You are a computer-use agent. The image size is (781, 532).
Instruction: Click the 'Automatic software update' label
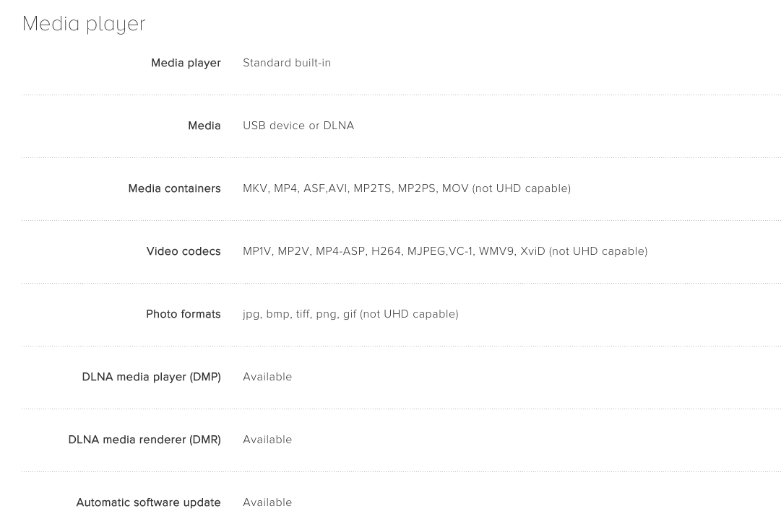(148, 502)
